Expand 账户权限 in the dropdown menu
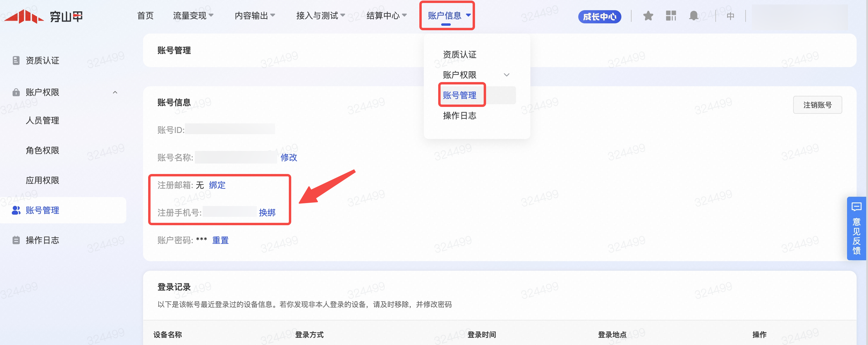Viewport: 868px width, 345px height. (506, 75)
